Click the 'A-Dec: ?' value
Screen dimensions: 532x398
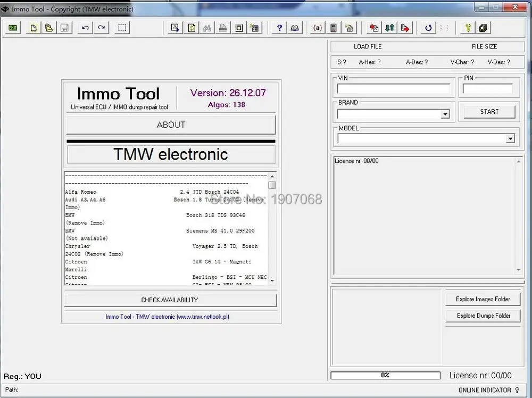click(417, 62)
